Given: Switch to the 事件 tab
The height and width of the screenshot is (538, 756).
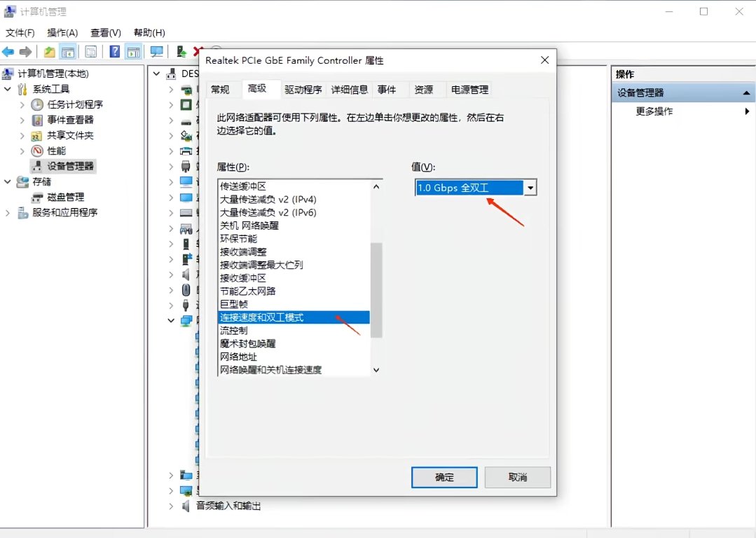Looking at the screenshot, I should pos(387,90).
